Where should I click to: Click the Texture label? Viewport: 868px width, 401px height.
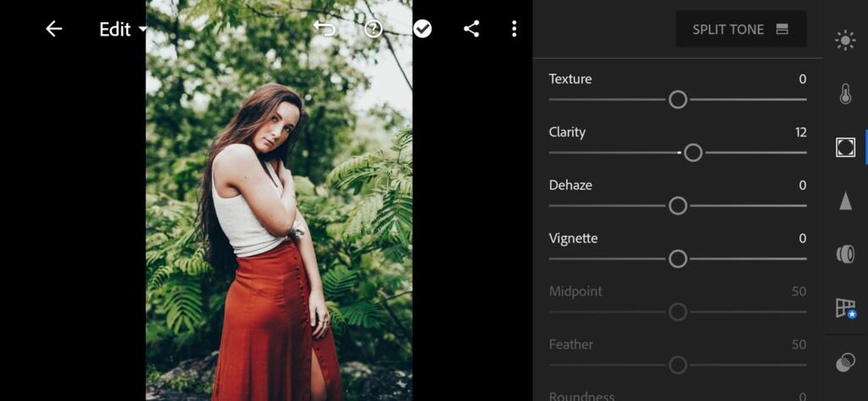click(570, 79)
